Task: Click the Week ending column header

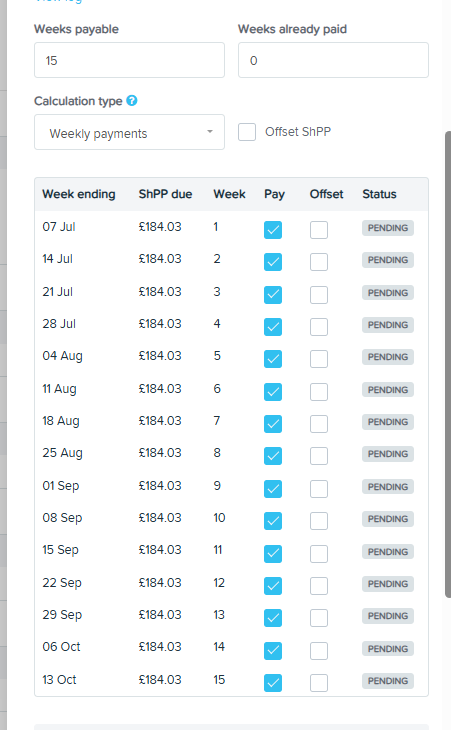Action: 79,194
